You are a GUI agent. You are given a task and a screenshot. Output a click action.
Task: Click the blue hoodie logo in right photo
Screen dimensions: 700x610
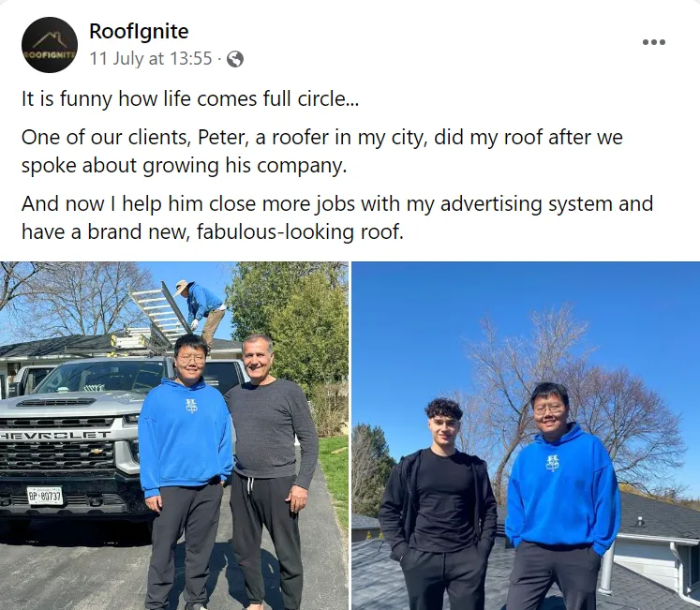[x=552, y=463]
